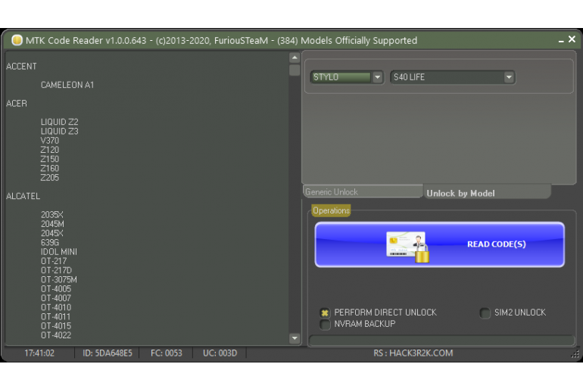583x392 pixels.
Task: Select CAMELEON A1 model
Action: (x=67, y=85)
